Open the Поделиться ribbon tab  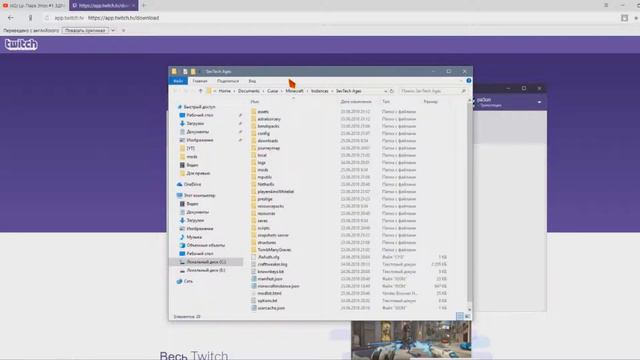point(228,81)
